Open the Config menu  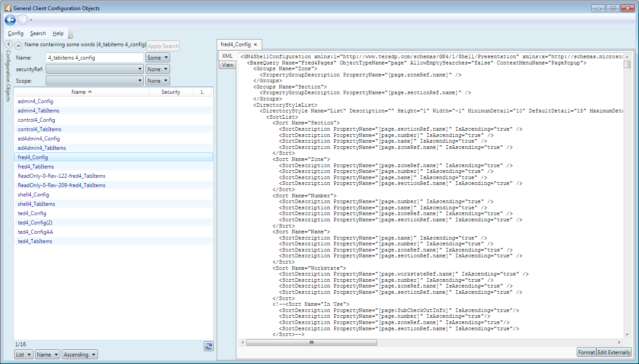(x=16, y=33)
